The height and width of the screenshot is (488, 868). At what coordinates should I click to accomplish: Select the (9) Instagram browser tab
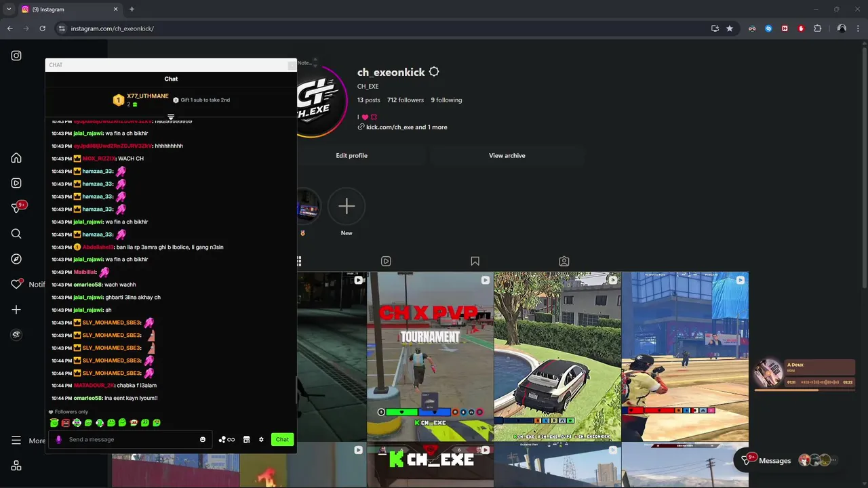70,9
